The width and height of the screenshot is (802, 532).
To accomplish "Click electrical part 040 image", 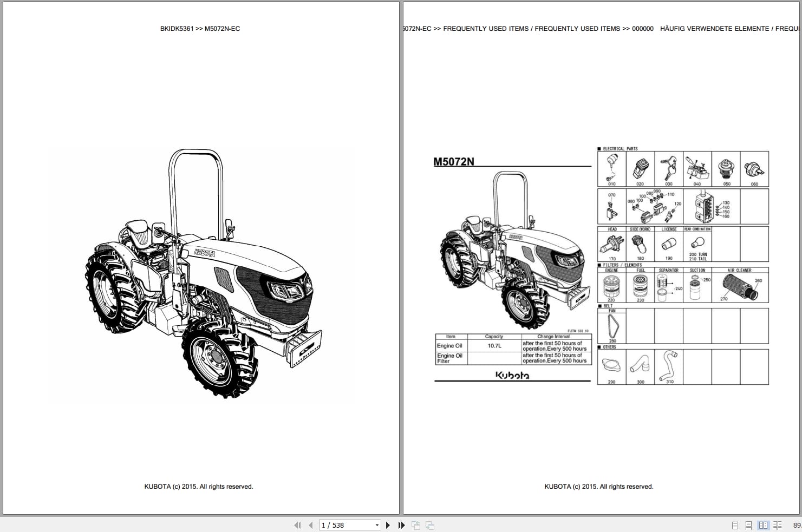I will click(697, 169).
